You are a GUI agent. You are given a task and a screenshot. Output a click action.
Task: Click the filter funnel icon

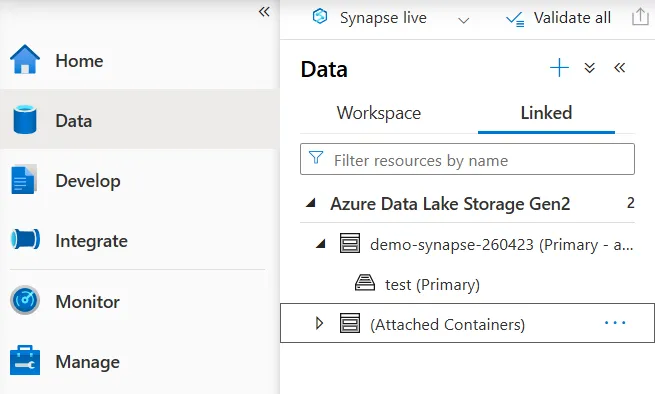[316, 158]
